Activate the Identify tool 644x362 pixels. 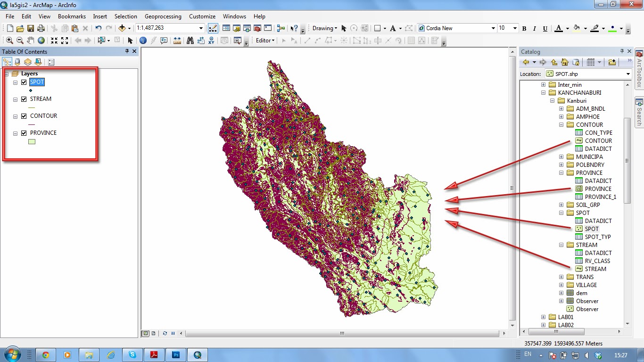pyautogui.click(x=143, y=40)
